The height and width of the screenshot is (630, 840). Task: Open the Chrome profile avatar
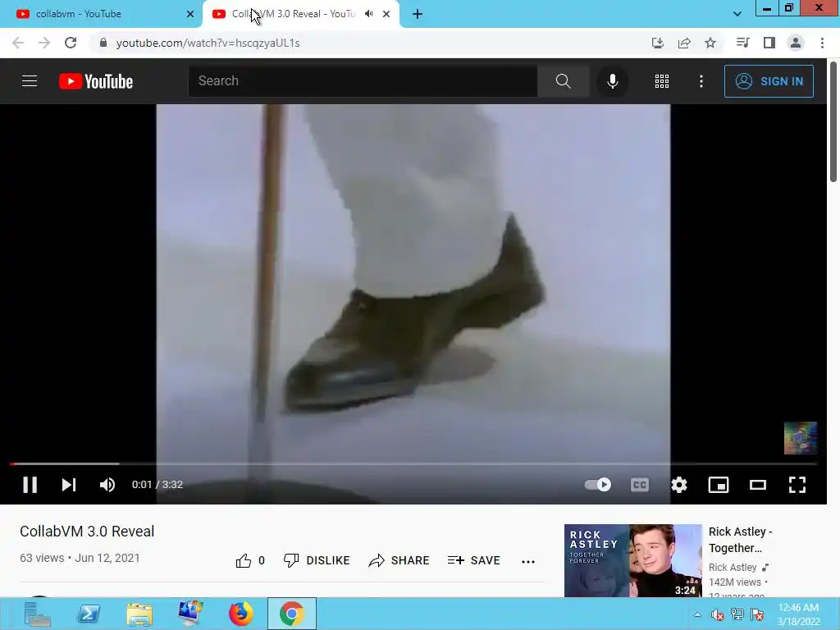pos(796,43)
